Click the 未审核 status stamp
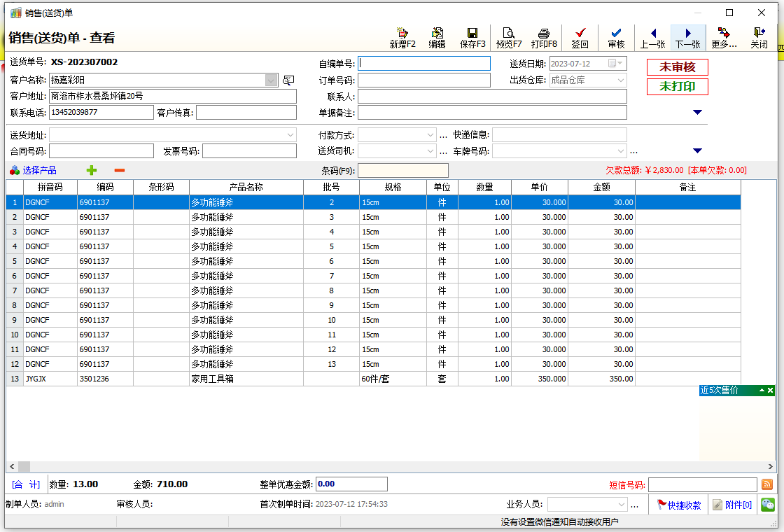The width and height of the screenshot is (784, 532). point(678,67)
